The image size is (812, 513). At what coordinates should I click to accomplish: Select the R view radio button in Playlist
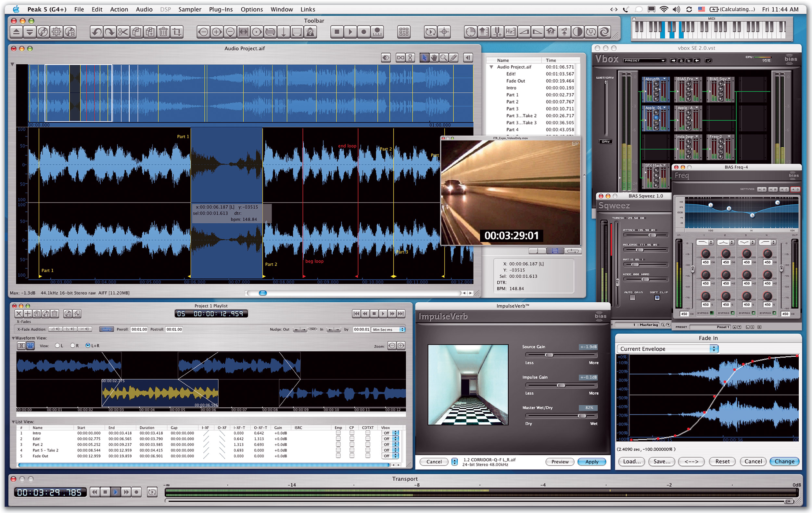(x=72, y=346)
